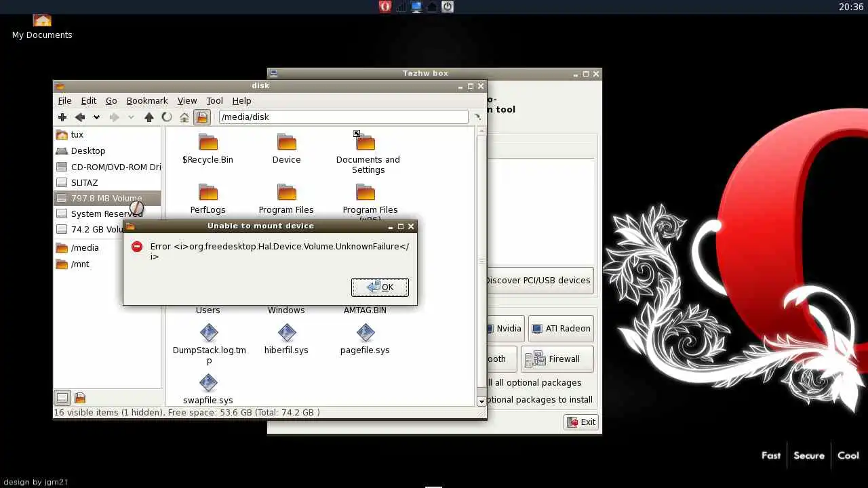The image size is (868, 488).
Task: Open the /media bookmark
Action: (x=107, y=247)
